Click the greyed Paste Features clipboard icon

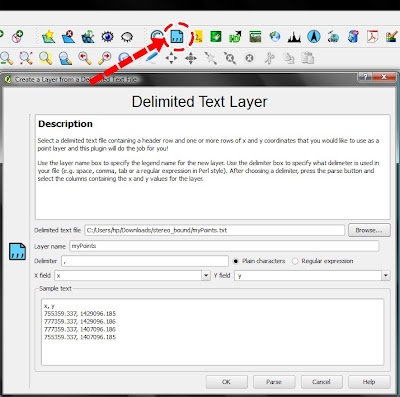click(x=308, y=58)
